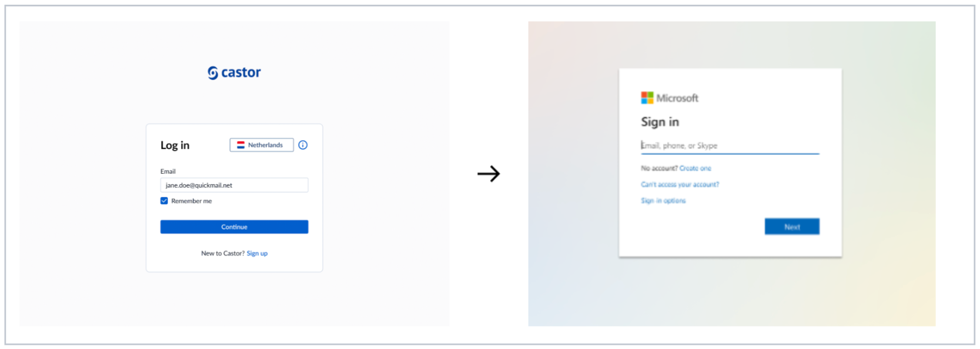The image size is (980, 349).
Task: Click the Netherlands flag icon
Action: 240,145
